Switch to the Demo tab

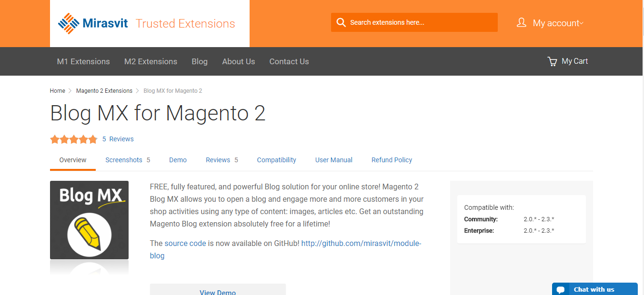point(178,160)
